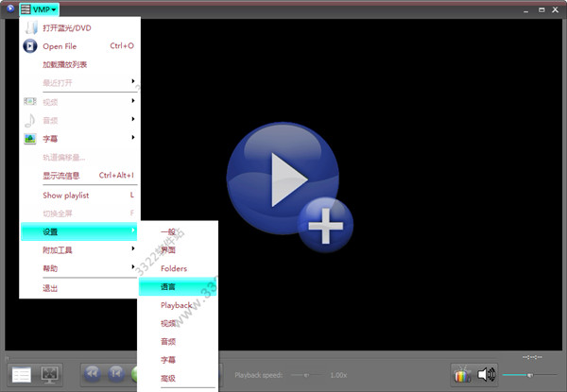Select 显示流信息 menu item
This screenshot has height=392, width=567.
click(x=79, y=176)
